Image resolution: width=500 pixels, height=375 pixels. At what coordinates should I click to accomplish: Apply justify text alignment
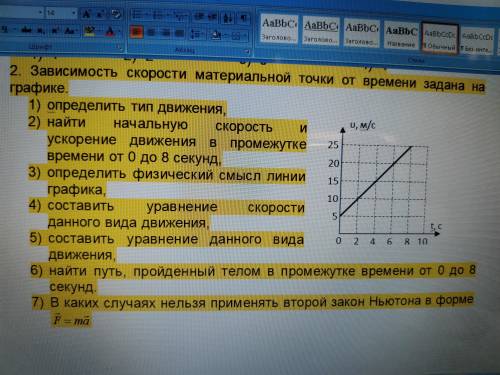tap(179, 33)
